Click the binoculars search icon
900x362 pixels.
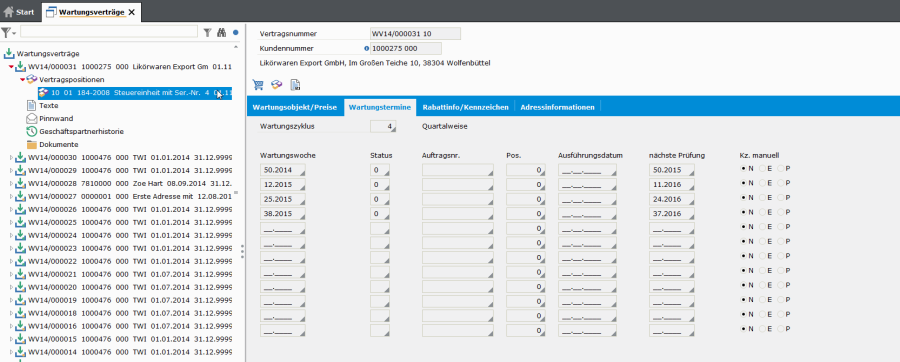pyautogui.click(x=222, y=33)
